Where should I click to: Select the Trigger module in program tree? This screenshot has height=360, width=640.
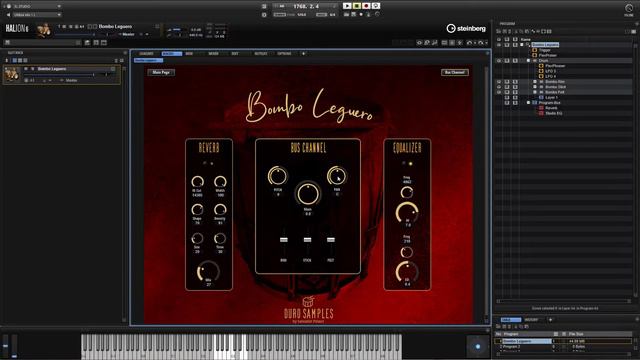click(544, 50)
